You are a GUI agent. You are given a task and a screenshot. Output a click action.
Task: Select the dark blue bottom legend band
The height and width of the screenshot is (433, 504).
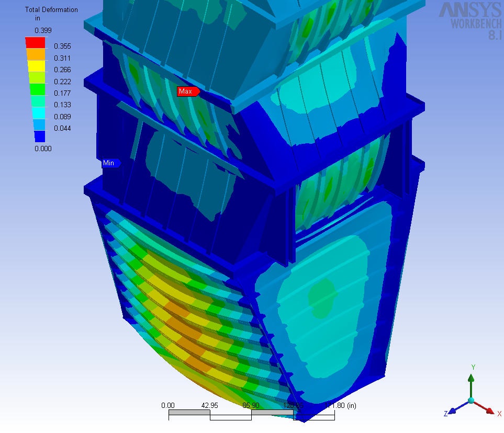pyautogui.click(x=36, y=136)
